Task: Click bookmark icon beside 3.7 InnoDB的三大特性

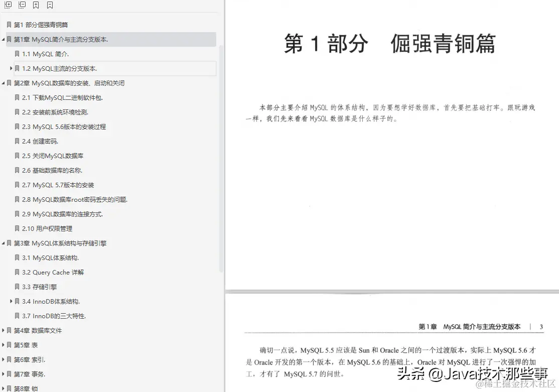Action: [x=17, y=316]
